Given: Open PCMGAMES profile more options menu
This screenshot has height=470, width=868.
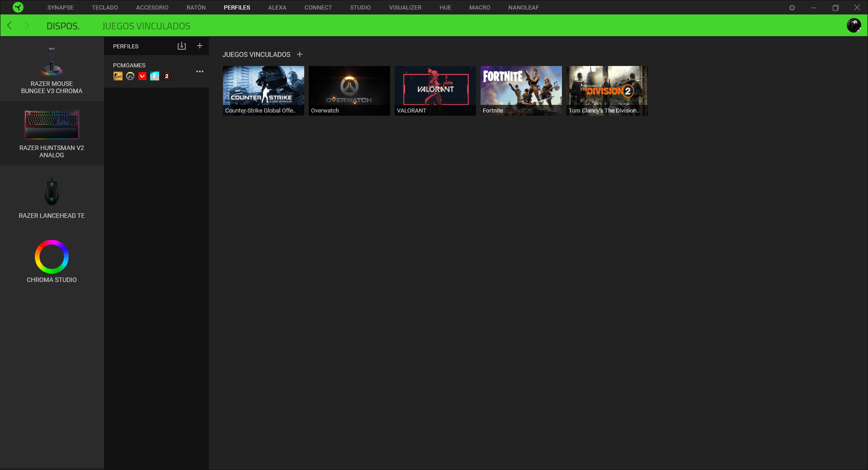Looking at the screenshot, I should pyautogui.click(x=200, y=71).
